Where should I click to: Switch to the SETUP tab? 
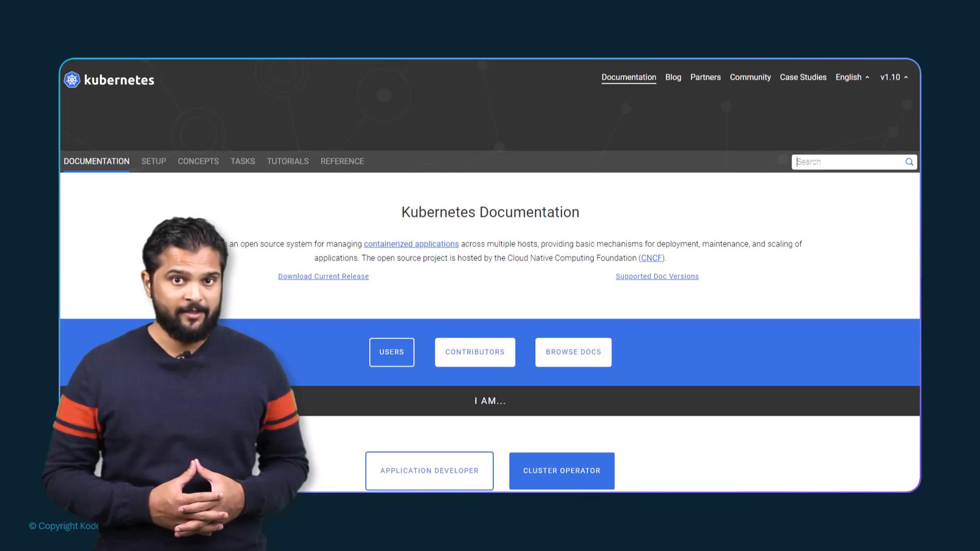(x=154, y=161)
